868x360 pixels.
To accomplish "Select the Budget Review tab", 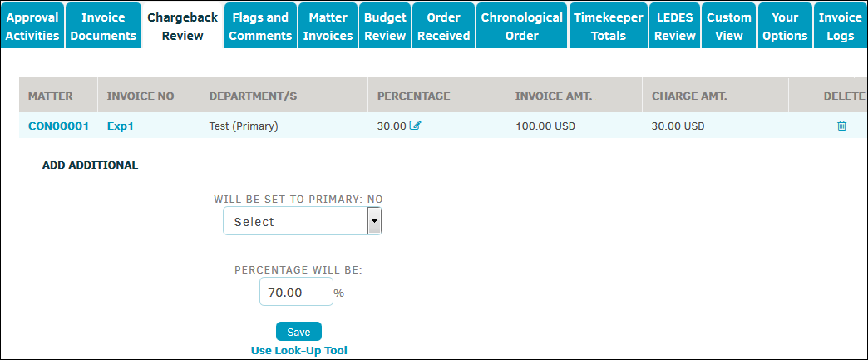I will pos(385,26).
